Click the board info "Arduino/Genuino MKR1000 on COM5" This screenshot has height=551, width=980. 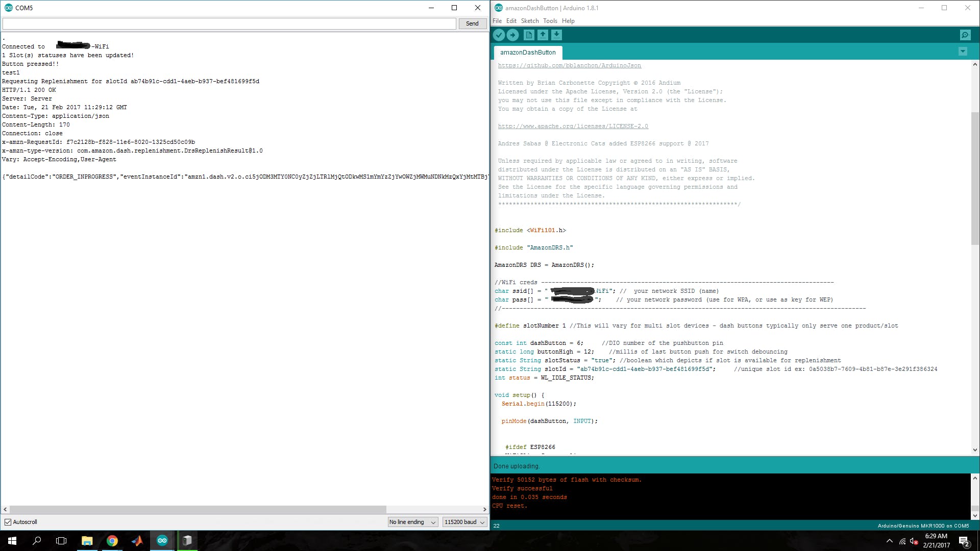click(923, 526)
